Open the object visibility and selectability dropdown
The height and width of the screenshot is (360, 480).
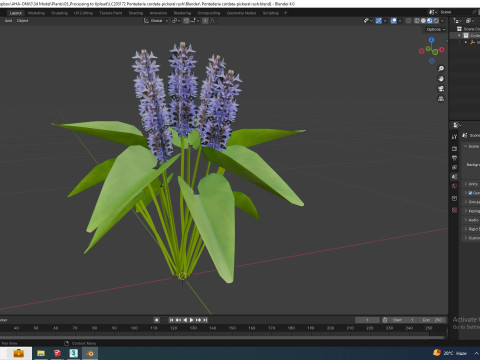[368, 21]
